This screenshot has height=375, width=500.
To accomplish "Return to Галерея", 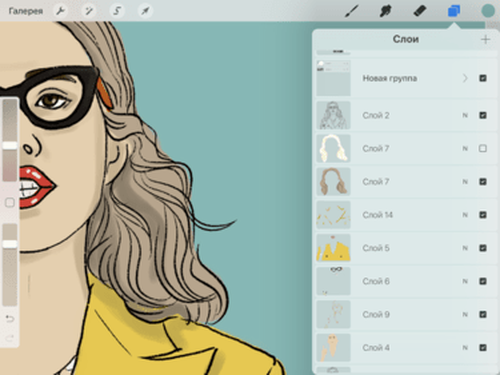I will [26, 11].
